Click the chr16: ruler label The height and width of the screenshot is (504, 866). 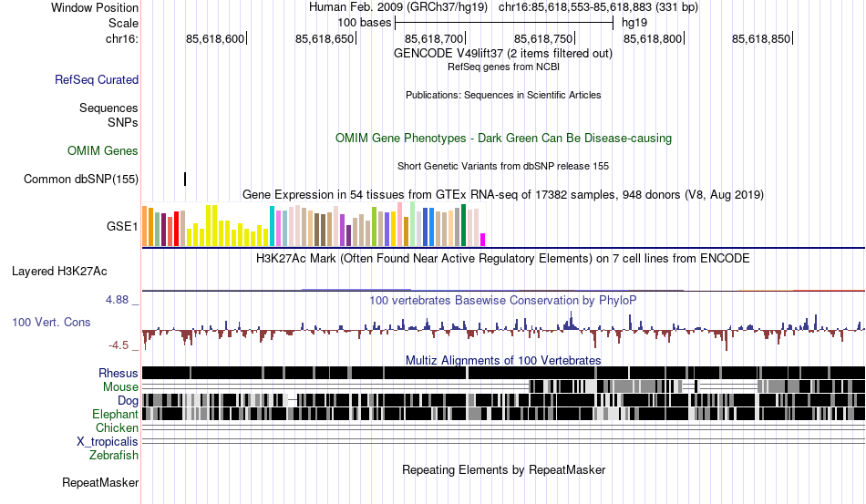121,38
